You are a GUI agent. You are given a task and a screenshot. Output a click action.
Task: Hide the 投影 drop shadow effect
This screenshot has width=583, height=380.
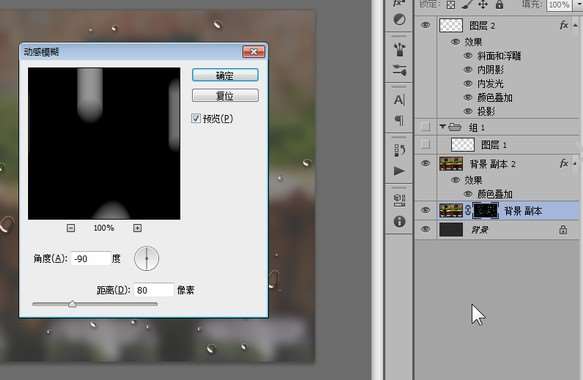pos(468,111)
